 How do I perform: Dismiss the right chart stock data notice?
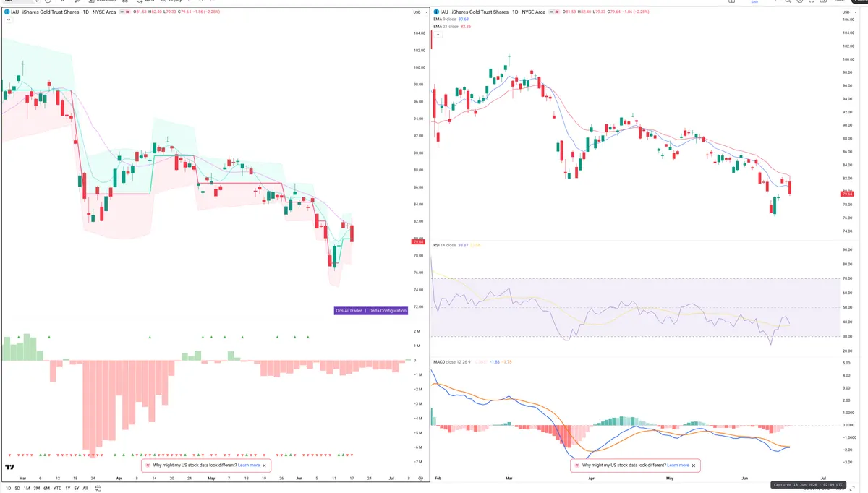(x=694, y=466)
